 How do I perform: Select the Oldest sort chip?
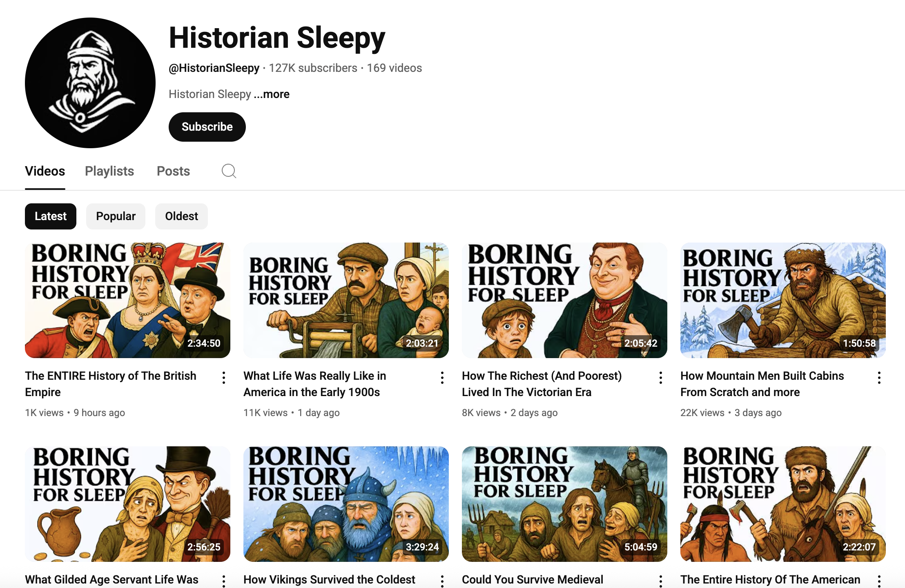point(181,216)
